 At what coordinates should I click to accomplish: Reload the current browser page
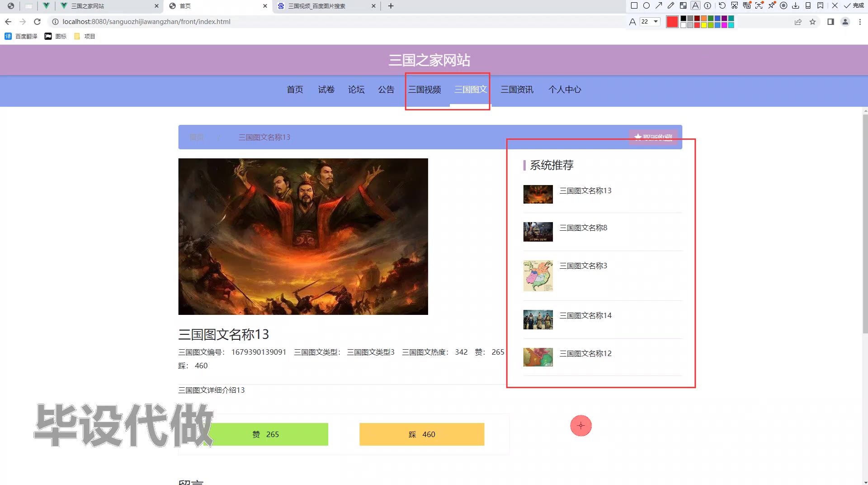37,22
